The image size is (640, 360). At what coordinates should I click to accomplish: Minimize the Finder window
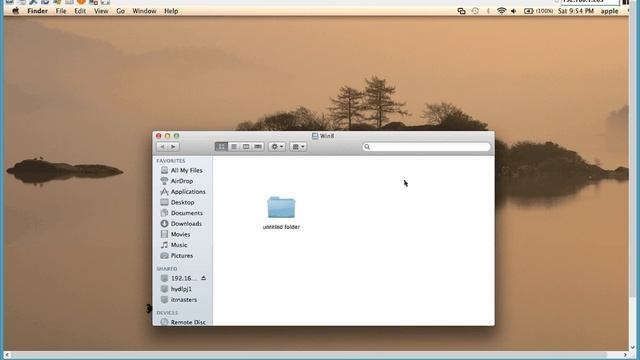[x=167, y=136]
